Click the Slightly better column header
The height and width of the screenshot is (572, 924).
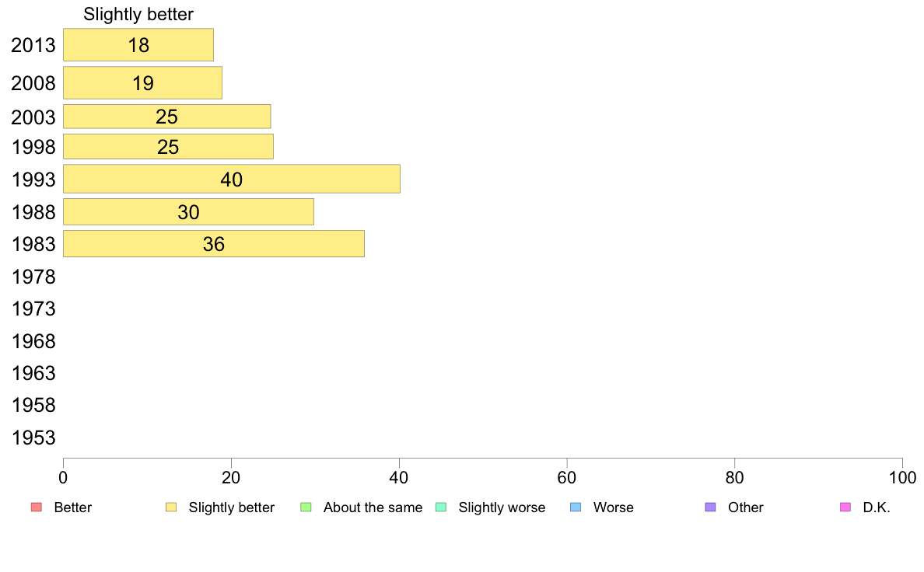click(138, 14)
